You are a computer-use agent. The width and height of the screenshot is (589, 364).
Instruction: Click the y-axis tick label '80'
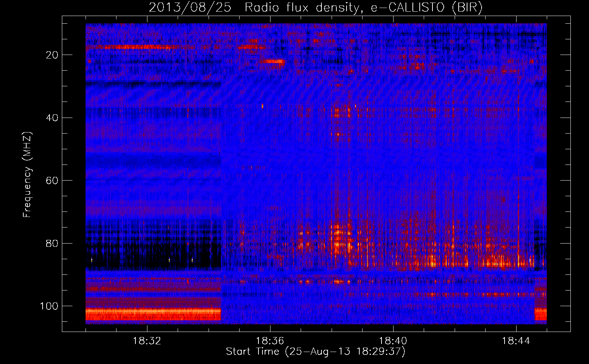(52, 244)
